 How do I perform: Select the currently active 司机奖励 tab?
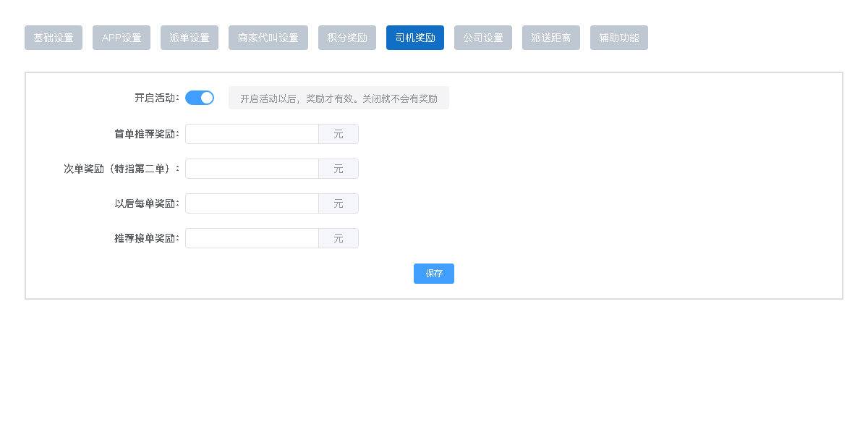pos(414,38)
